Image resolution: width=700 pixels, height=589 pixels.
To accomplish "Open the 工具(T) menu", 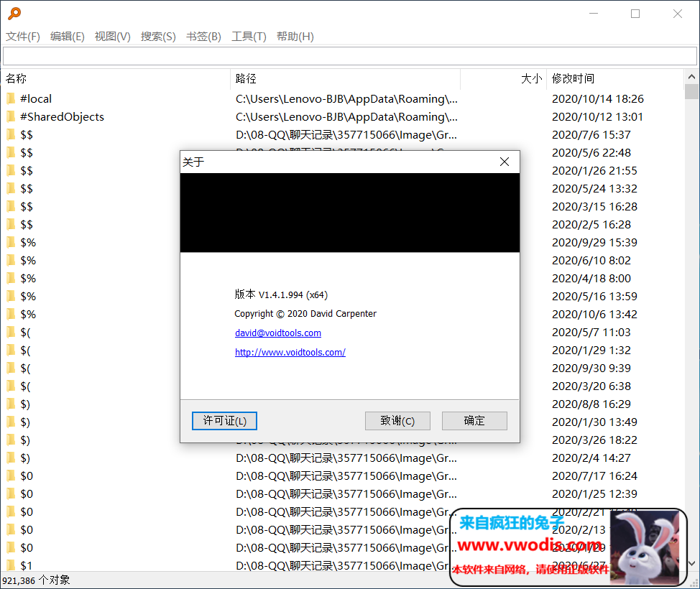I will 249,36.
